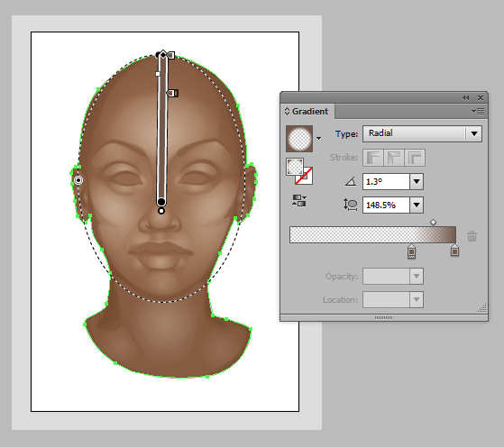Expand the aspect ratio dropdown arrow
This screenshot has width=504, height=447.
tap(417, 205)
